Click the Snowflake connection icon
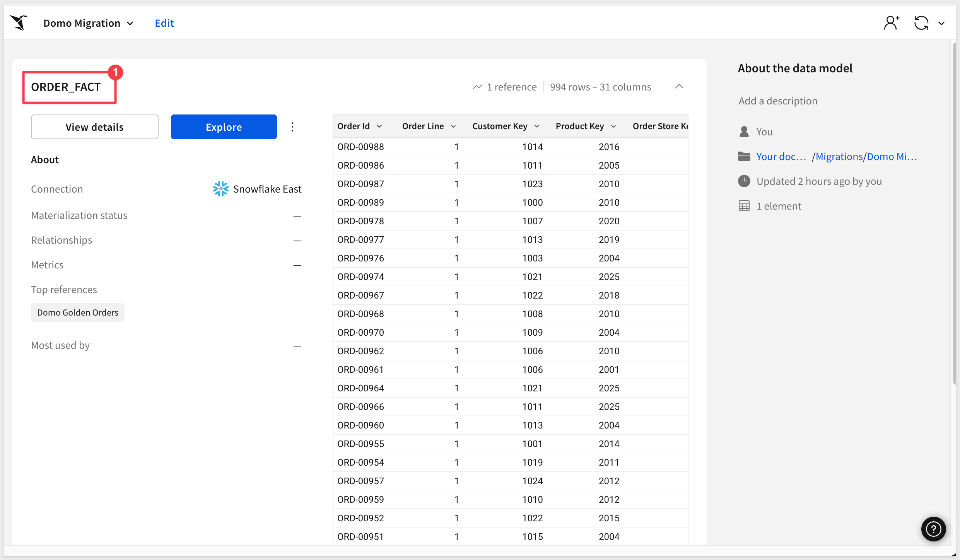960x560 pixels. pyautogui.click(x=221, y=189)
